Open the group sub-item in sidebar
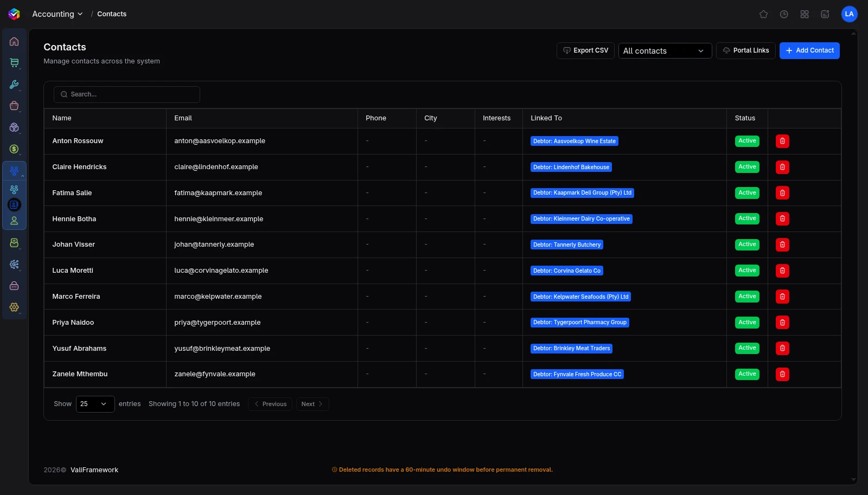Image resolution: width=868 pixels, height=495 pixels. click(14, 189)
